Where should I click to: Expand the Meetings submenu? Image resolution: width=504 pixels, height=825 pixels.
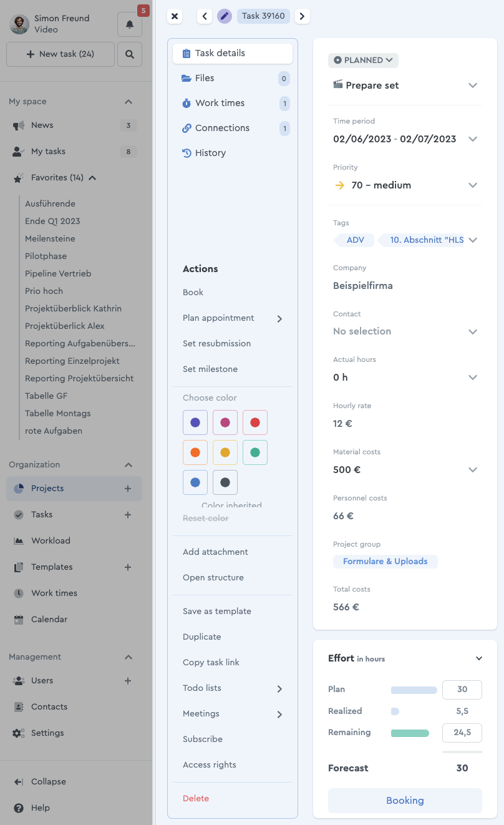click(x=279, y=715)
